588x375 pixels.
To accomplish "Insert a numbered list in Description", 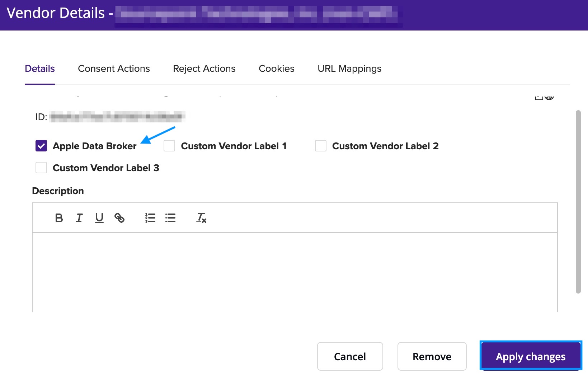I will [150, 218].
